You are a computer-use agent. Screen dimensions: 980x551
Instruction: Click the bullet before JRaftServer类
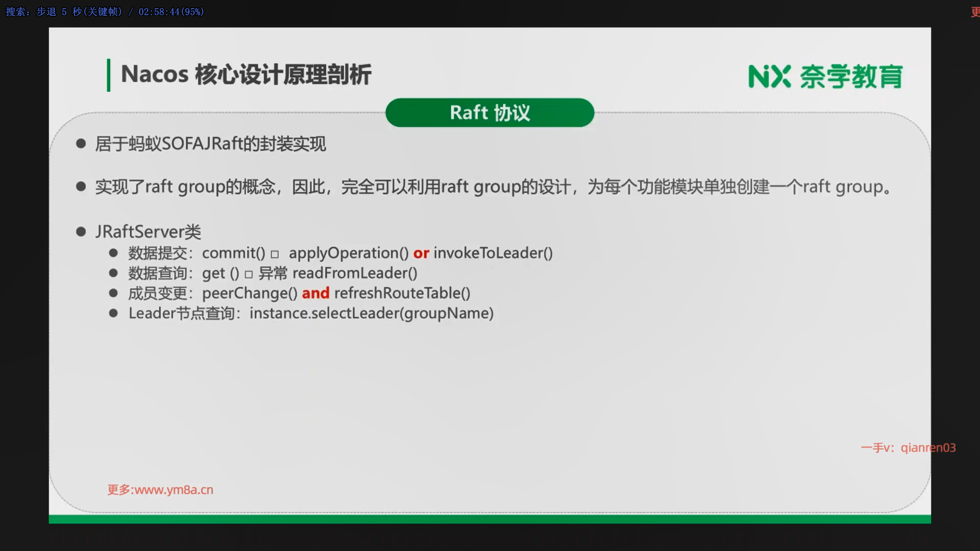[81, 232]
